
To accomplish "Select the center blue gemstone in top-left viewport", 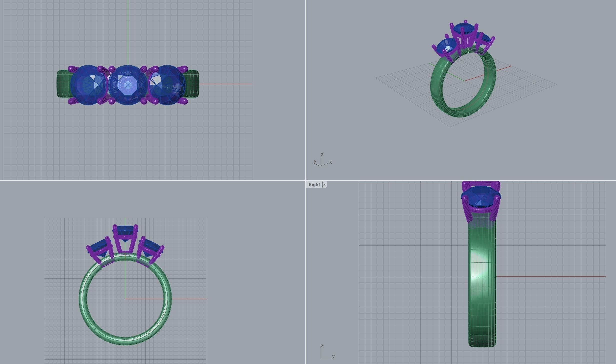I will (x=128, y=85).
